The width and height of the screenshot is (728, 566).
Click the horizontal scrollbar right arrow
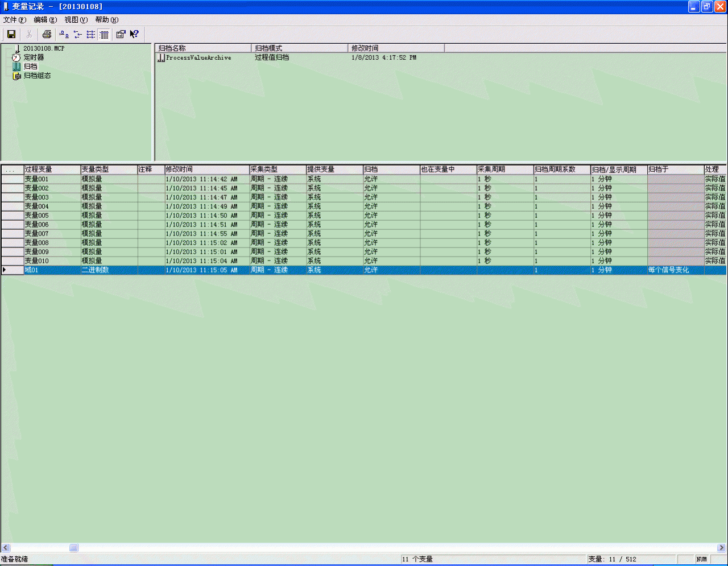coord(721,548)
